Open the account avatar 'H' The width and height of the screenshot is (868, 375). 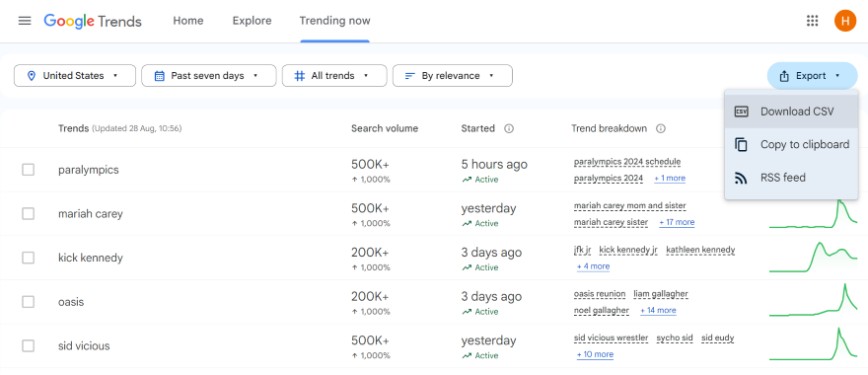[844, 21]
